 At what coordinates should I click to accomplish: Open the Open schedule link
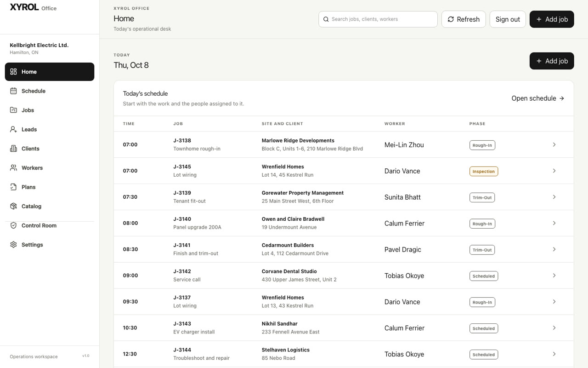(538, 98)
